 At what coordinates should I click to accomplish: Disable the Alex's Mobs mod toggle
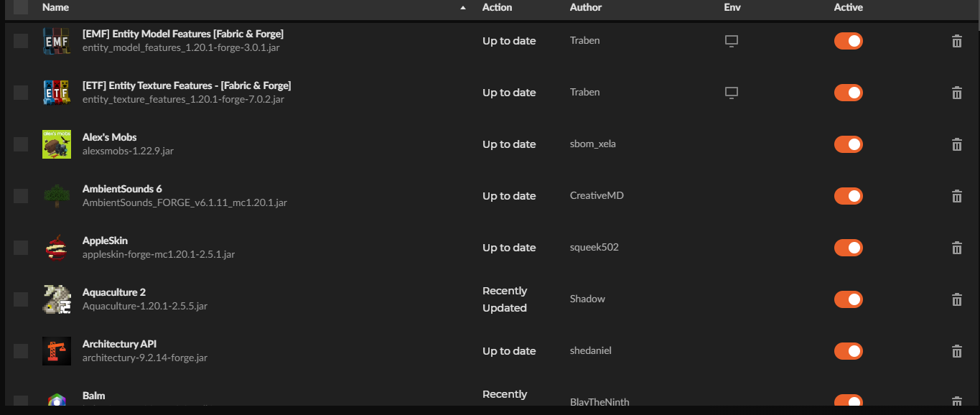tap(848, 144)
